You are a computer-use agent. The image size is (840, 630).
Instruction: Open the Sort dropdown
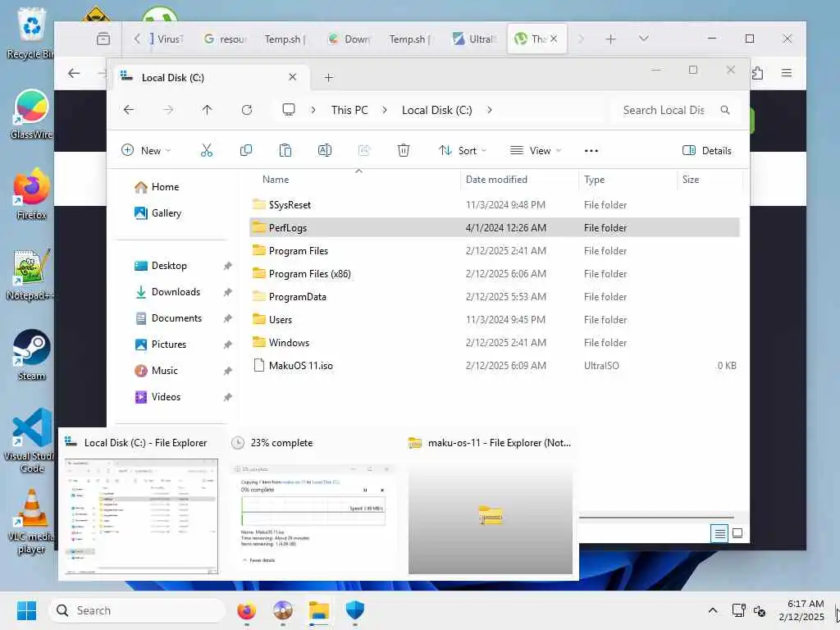(462, 151)
